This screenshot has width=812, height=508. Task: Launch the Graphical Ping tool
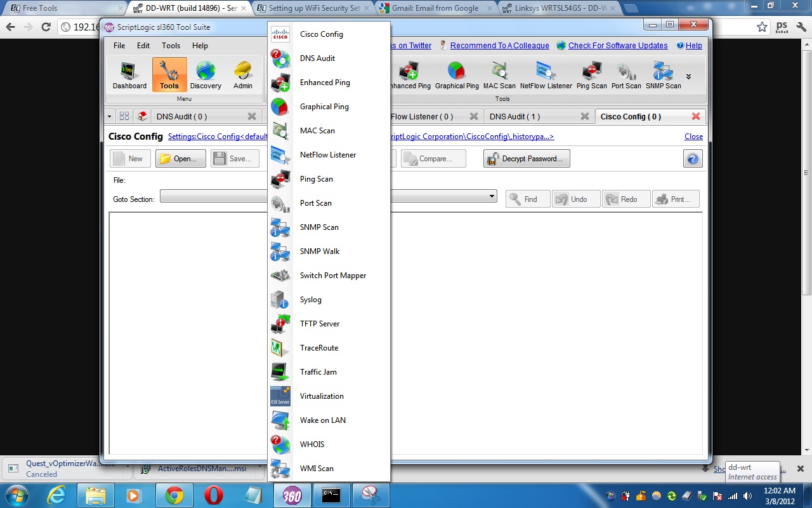[457, 74]
